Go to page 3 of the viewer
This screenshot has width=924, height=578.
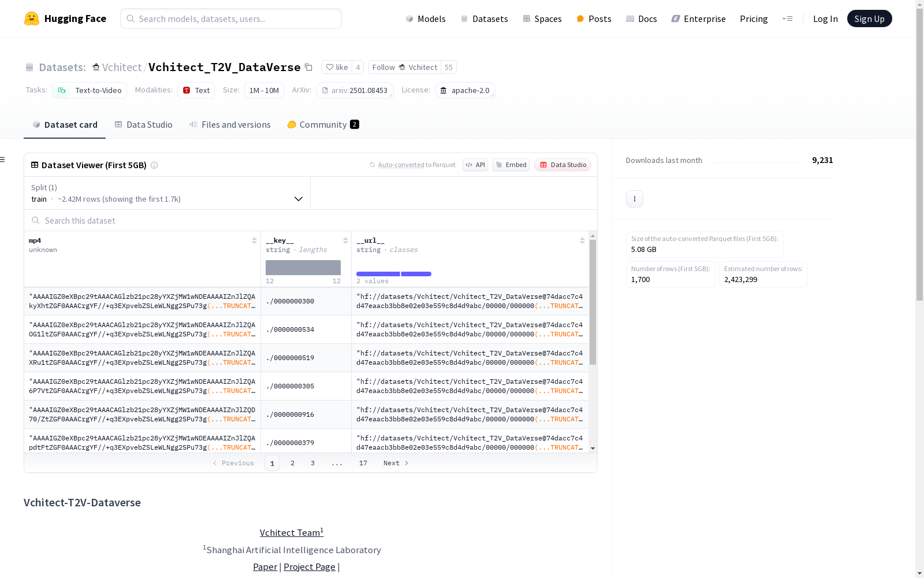[313, 463]
